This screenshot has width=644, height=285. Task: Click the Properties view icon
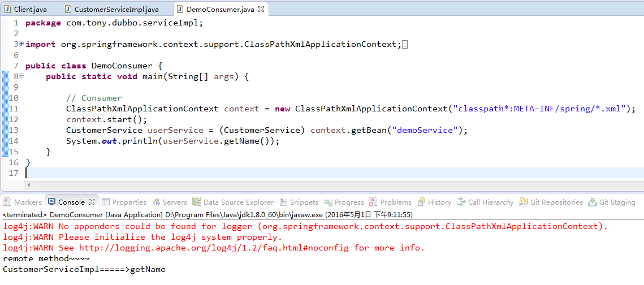click(106, 202)
